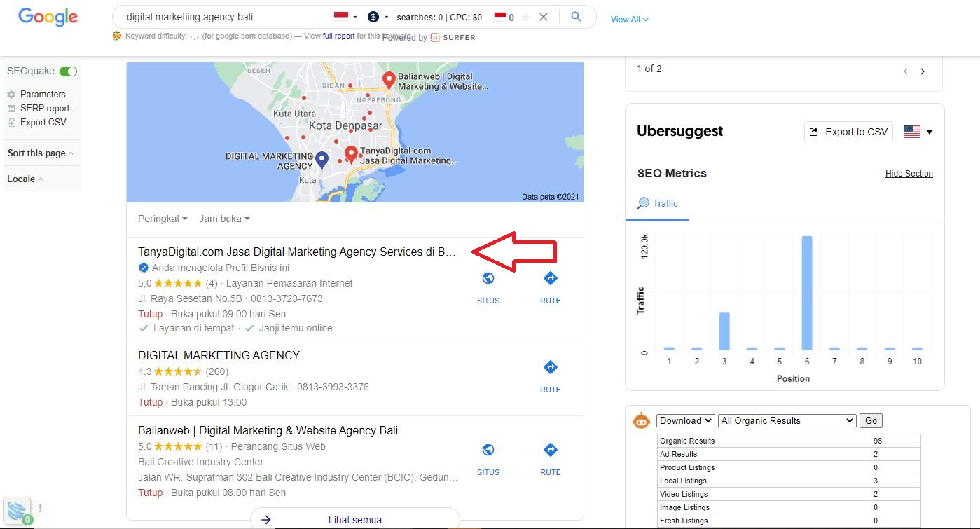Click Hide Section link
The image size is (980, 529).
click(x=909, y=174)
